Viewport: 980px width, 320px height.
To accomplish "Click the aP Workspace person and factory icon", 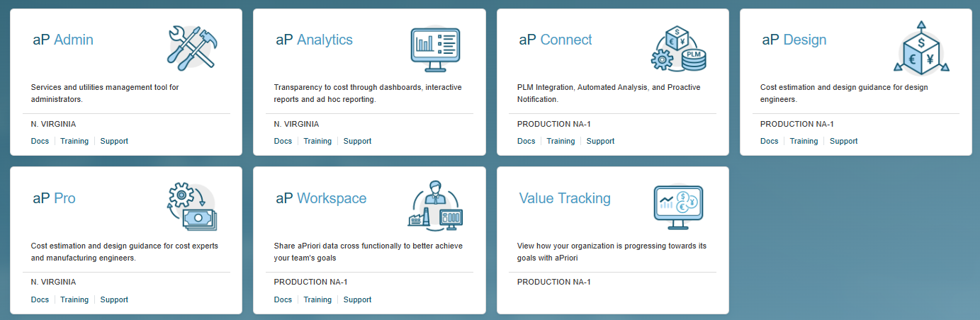I will 434,206.
